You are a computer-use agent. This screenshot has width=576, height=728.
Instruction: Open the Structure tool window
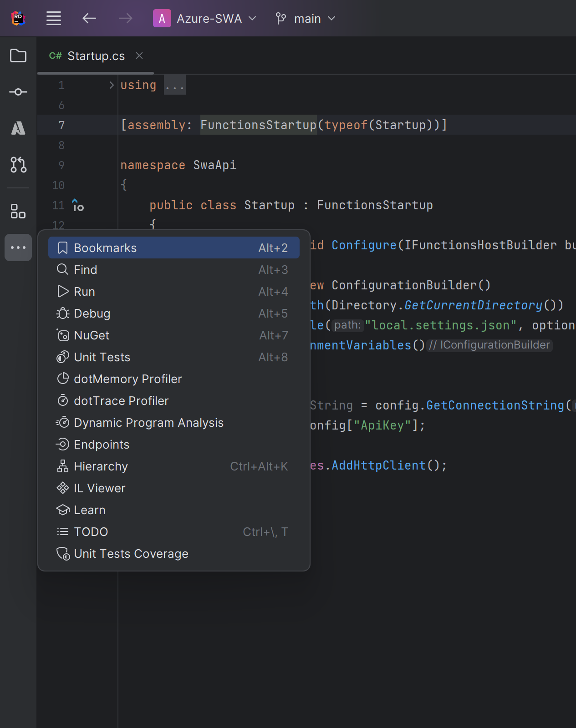coord(18,211)
